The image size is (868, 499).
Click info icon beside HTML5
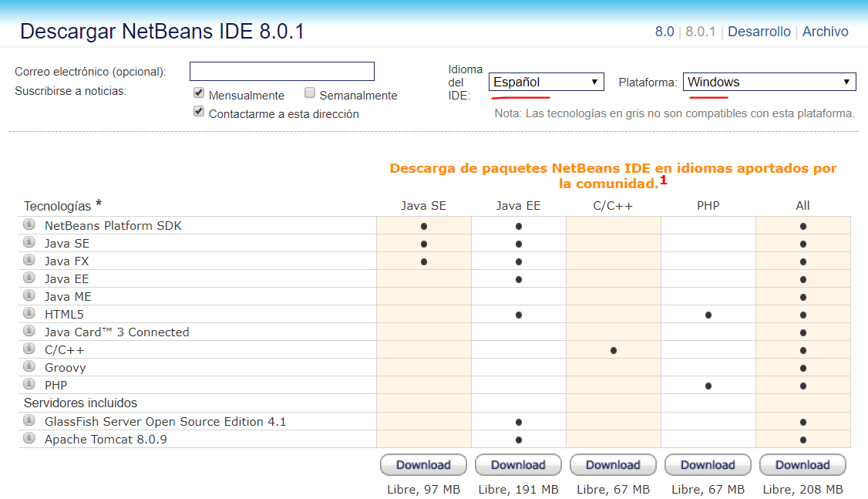(x=29, y=313)
